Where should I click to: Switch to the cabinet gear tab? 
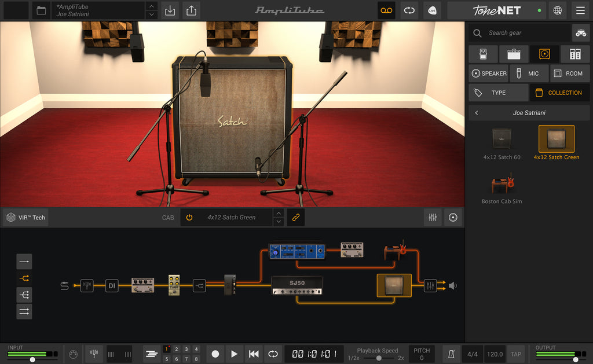click(x=544, y=54)
